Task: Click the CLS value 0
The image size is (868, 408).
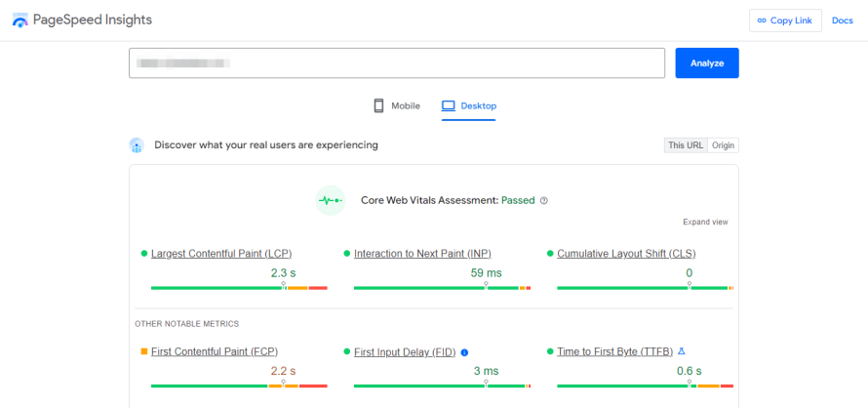Action: click(690, 273)
